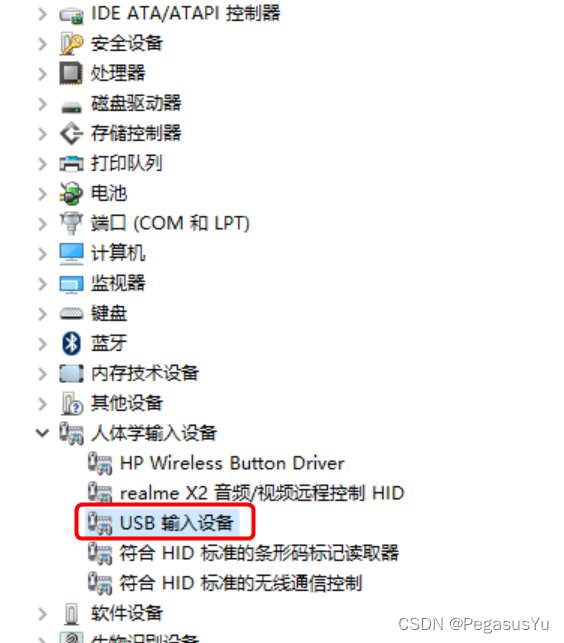The image size is (564, 643).
Task: Click the port connector icon for 端口
Action: click(71, 223)
